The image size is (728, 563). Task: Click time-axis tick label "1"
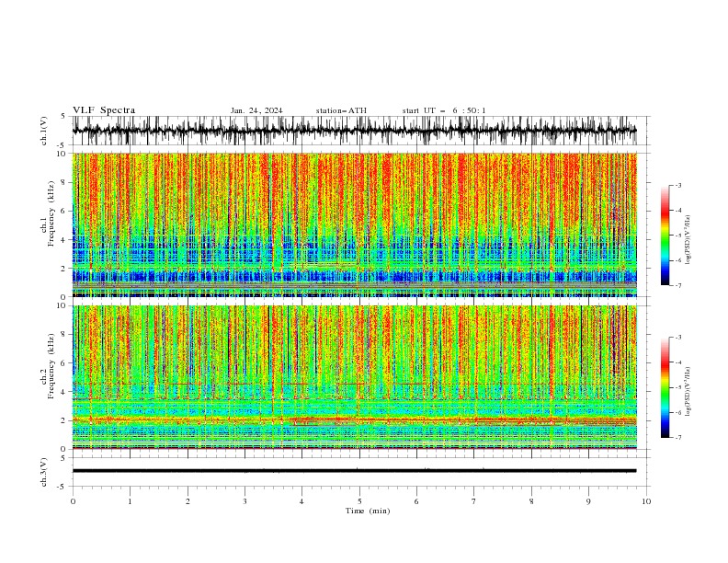(130, 501)
